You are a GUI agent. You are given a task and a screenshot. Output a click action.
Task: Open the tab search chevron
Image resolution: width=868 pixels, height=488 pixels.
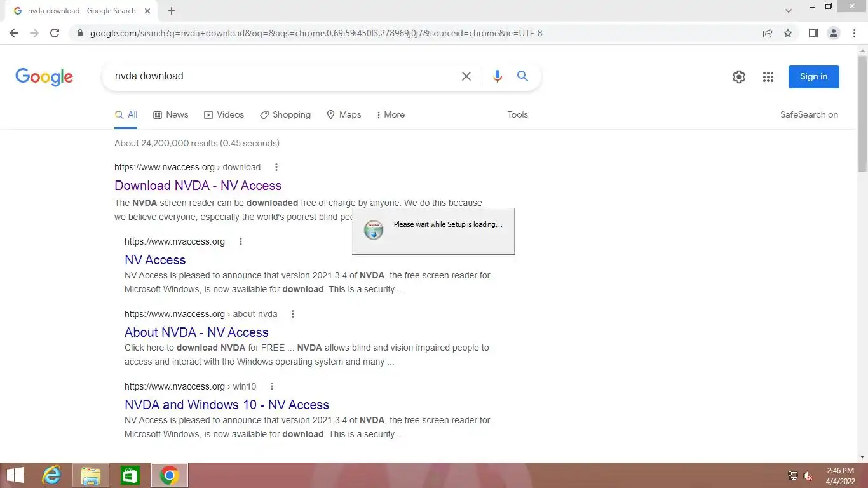pos(789,11)
